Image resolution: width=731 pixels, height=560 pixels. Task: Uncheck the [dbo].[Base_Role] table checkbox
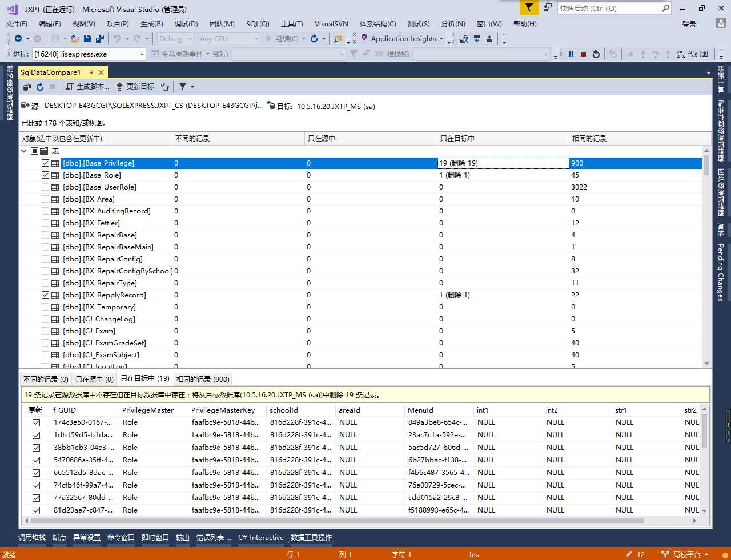46,175
